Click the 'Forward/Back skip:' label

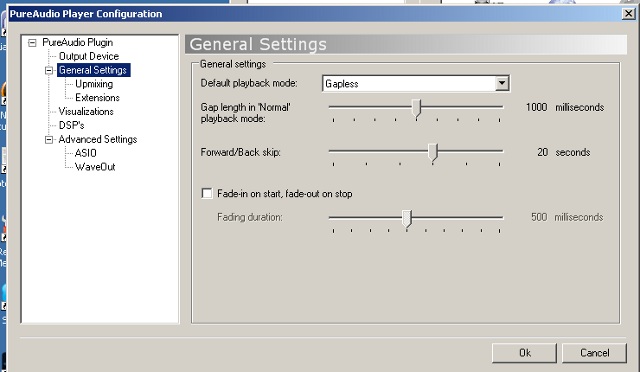coord(240,152)
